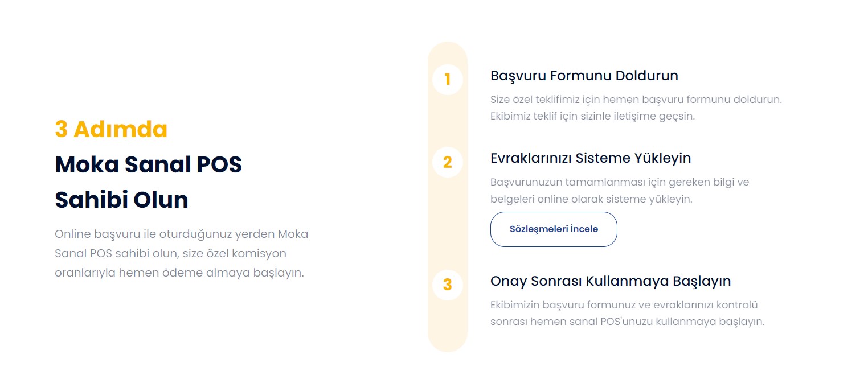This screenshot has height=379, width=868.
Task: Click the Ekibimiz teklif için sizinle line
Action: (593, 116)
